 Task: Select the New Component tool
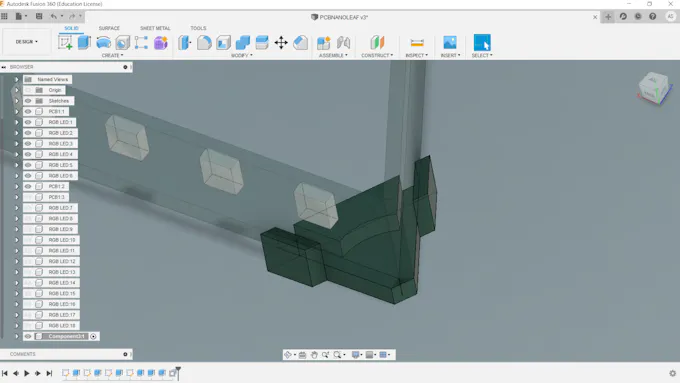tap(324, 43)
